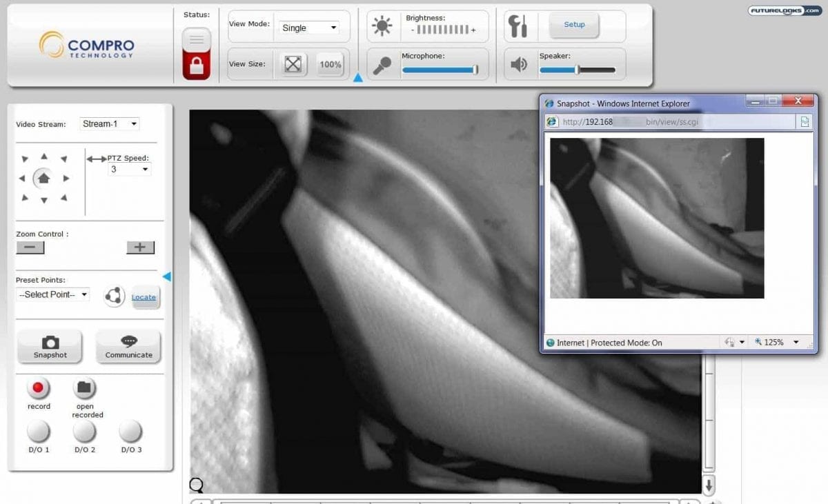Open the Communicate chat button
This screenshot has height=504, width=828.
pos(128,346)
